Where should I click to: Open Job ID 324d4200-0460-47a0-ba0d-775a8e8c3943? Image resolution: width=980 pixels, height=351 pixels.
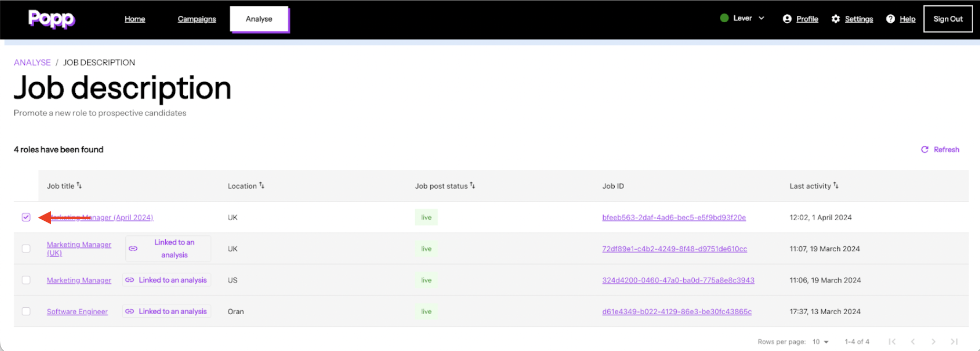click(678, 280)
